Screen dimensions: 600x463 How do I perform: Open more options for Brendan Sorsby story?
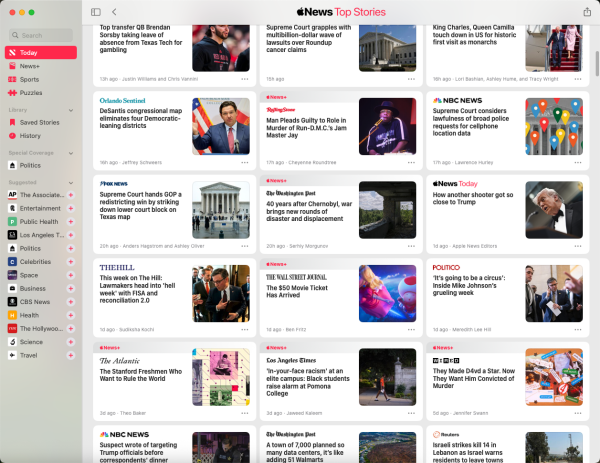[245, 79]
